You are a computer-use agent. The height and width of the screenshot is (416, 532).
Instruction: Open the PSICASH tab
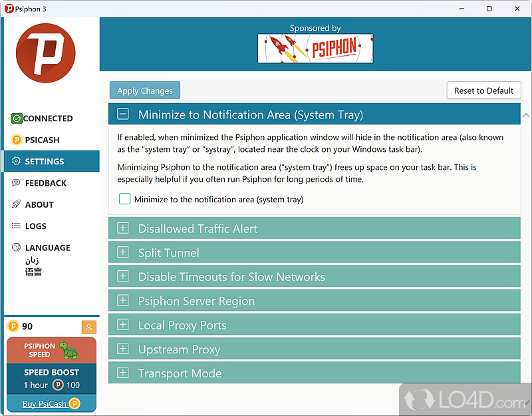pos(52,140)
